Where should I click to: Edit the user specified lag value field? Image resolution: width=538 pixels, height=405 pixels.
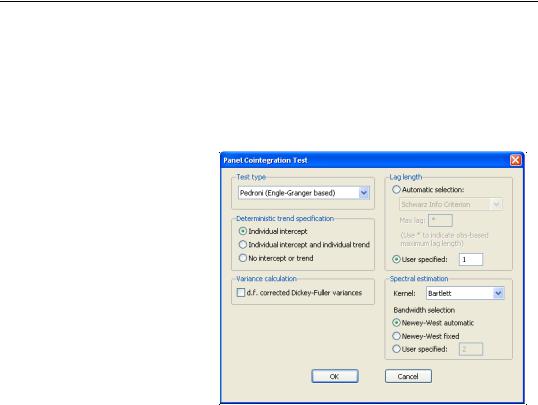point(471,259)
